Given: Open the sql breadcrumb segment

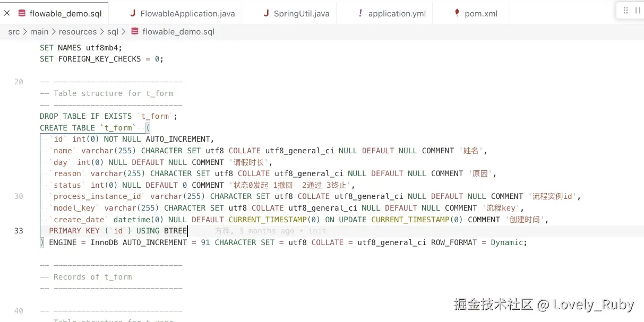Looking at the screenshot, I should 113,32.
